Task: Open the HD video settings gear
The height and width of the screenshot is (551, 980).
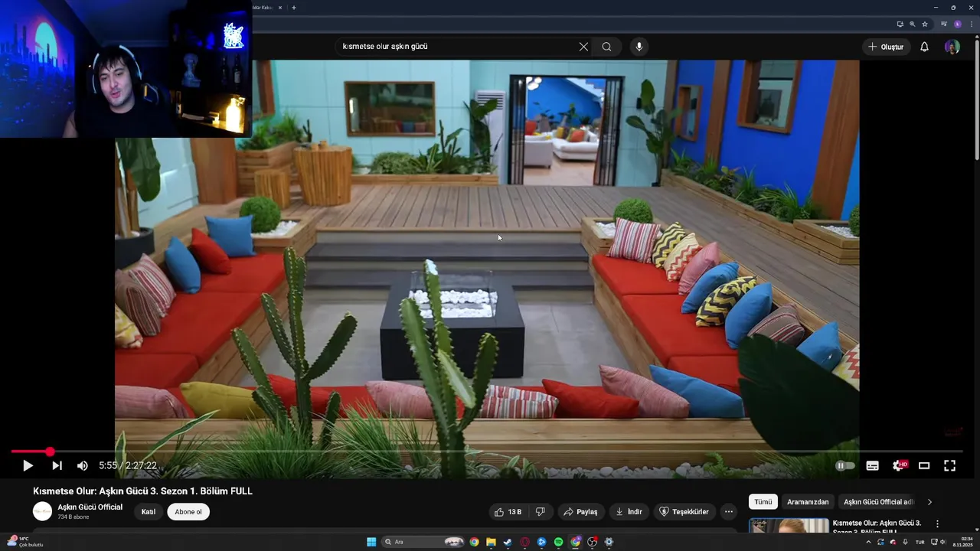Action: [x=899, y=465]
